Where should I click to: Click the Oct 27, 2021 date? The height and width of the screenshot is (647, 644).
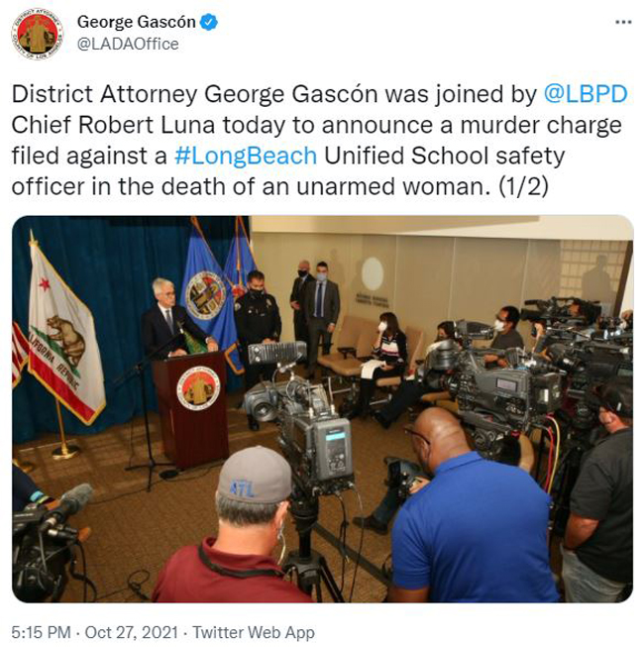pos(131,632)
